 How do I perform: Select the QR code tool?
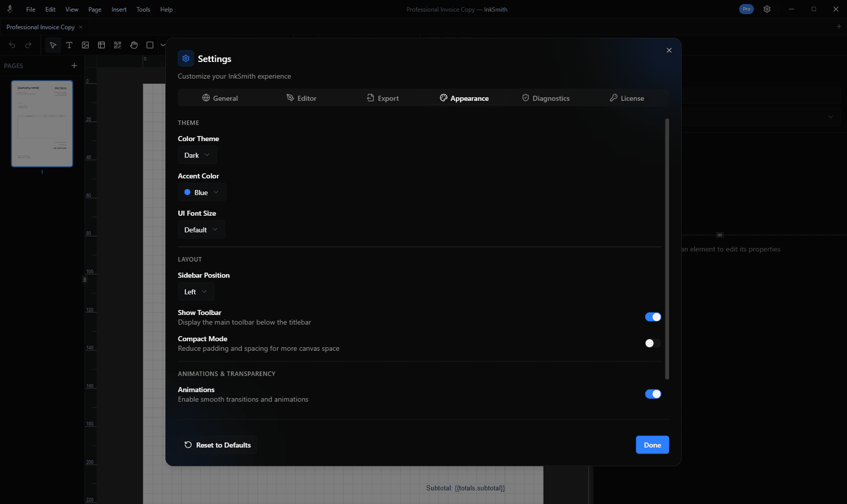tap(117, 45)
